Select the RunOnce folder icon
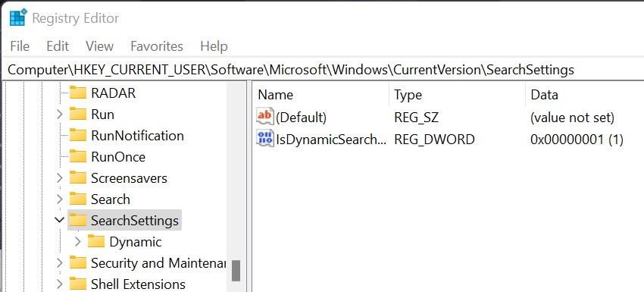The height and width of the screenshot is (292, 644). (78, 157)
